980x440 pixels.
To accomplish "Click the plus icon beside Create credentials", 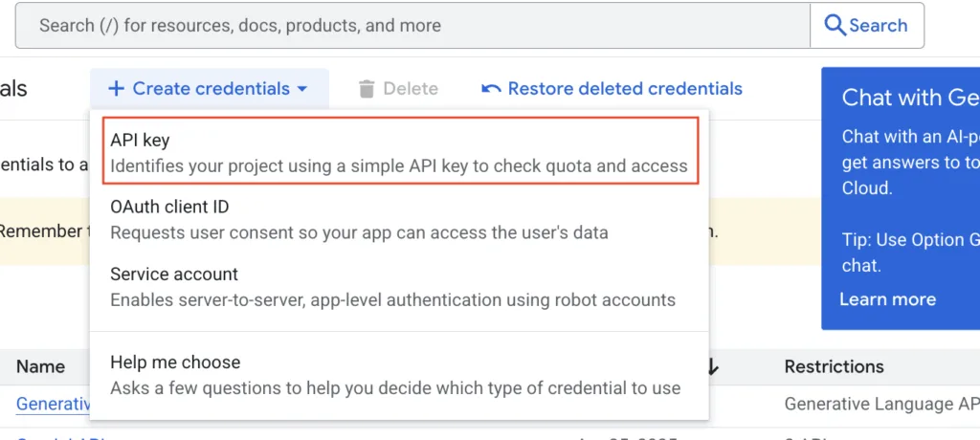I will [x=116, y=89].
